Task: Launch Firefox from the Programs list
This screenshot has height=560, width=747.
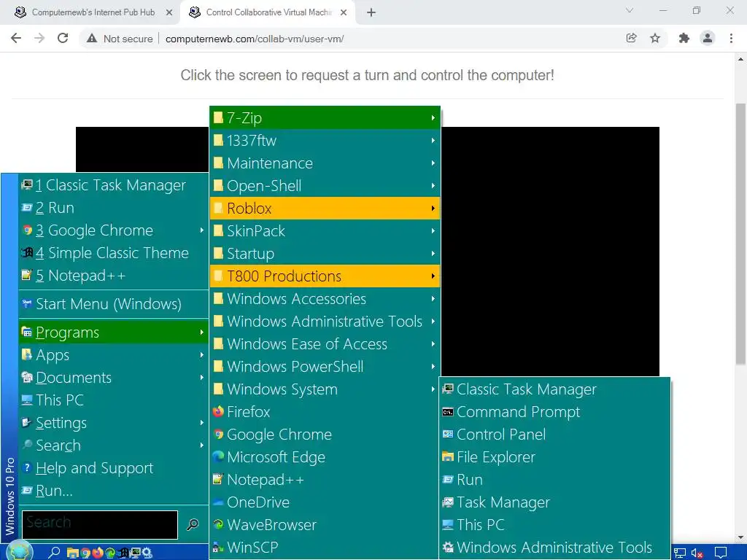Action: (x=325, y=412)
